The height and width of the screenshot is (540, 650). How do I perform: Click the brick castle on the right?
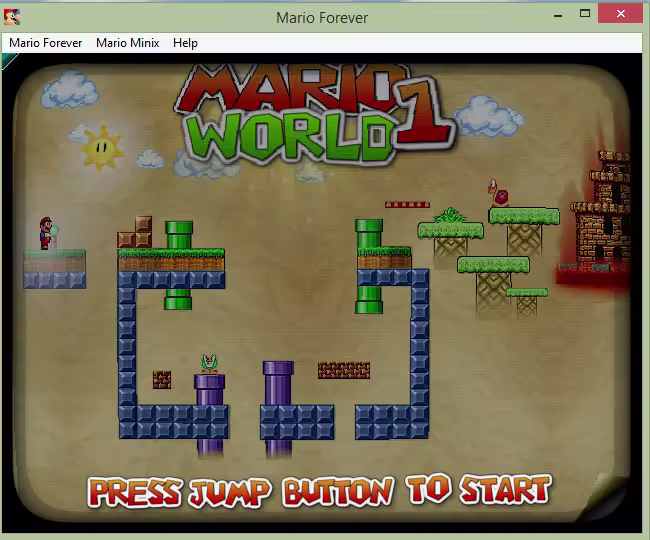(600, 210)
